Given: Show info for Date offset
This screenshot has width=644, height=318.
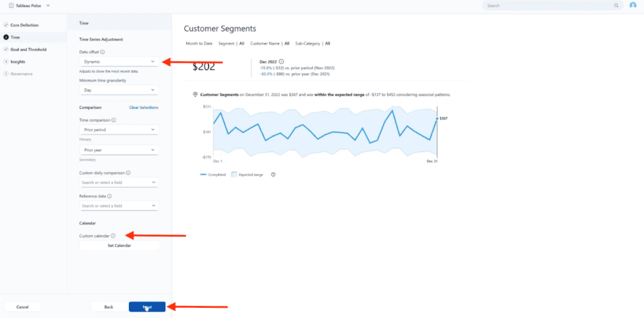Looking at the screenshot, I should pyautogui.click(x=103, y=52).
